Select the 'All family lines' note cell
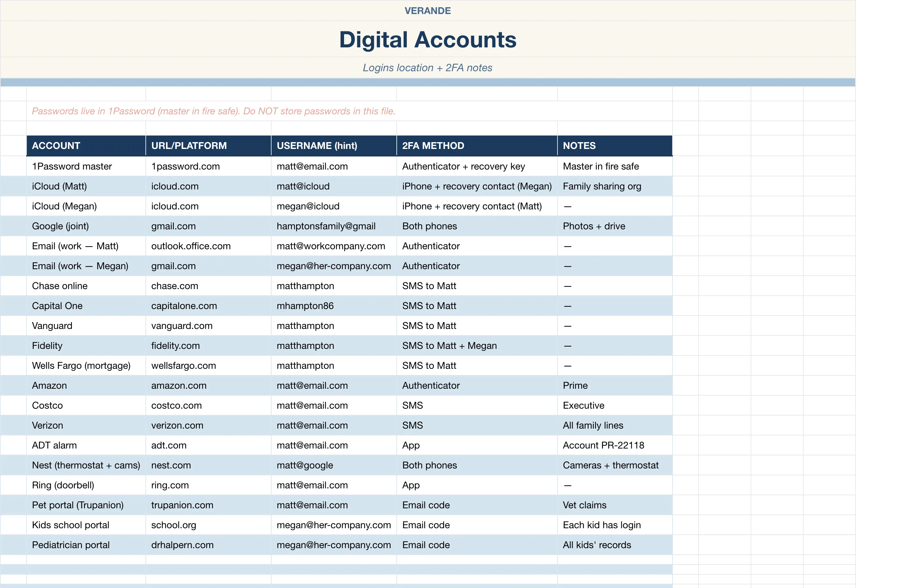The width and height of the screenshot is (915, 588). (615, 425)
